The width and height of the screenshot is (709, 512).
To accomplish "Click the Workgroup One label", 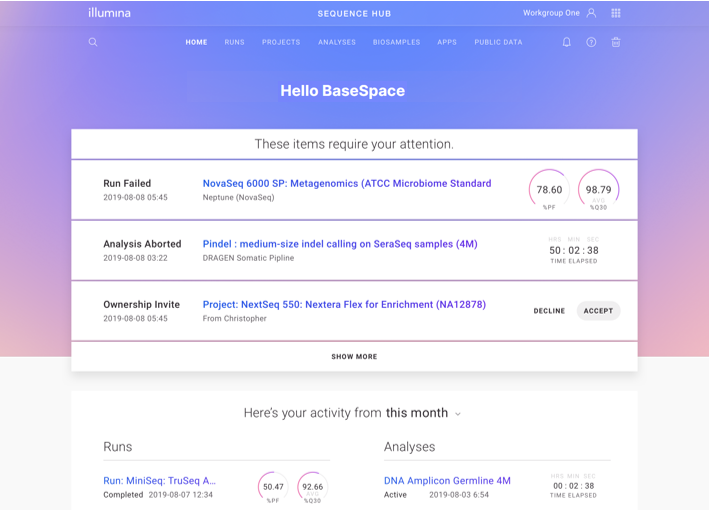I will 551,13.
